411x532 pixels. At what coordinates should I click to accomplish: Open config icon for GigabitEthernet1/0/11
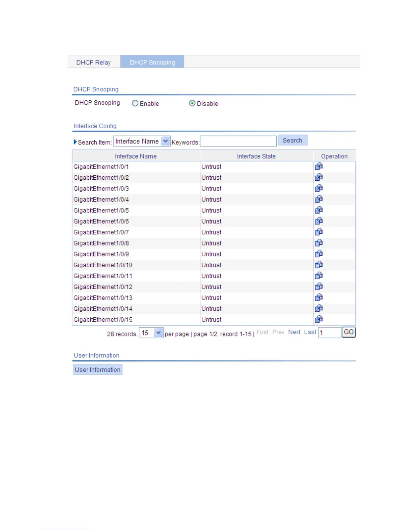(x=319, y=275)
